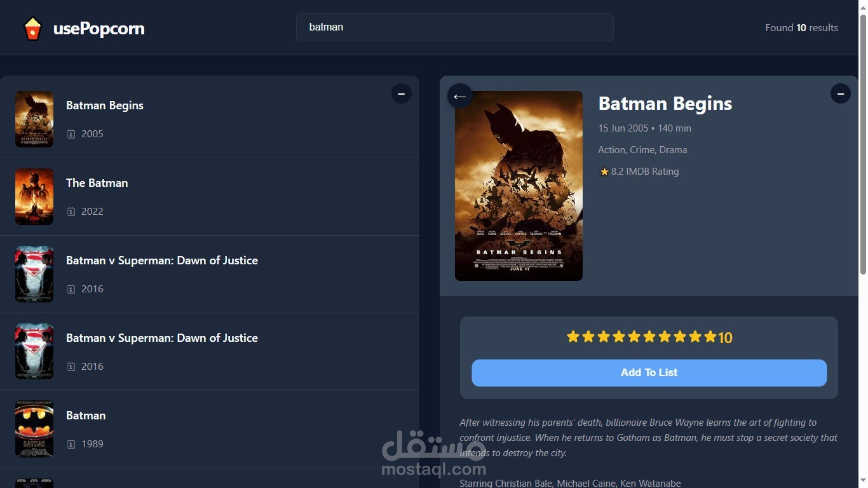Click the 8.2 IMDB Rating text
868x488 pixels.
pos(645,172)
